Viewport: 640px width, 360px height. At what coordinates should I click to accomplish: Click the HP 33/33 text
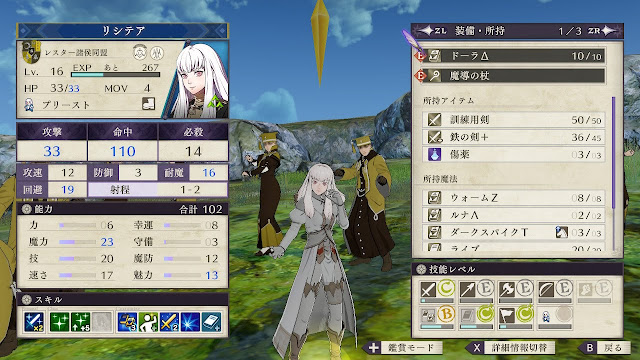coord(52,88)
